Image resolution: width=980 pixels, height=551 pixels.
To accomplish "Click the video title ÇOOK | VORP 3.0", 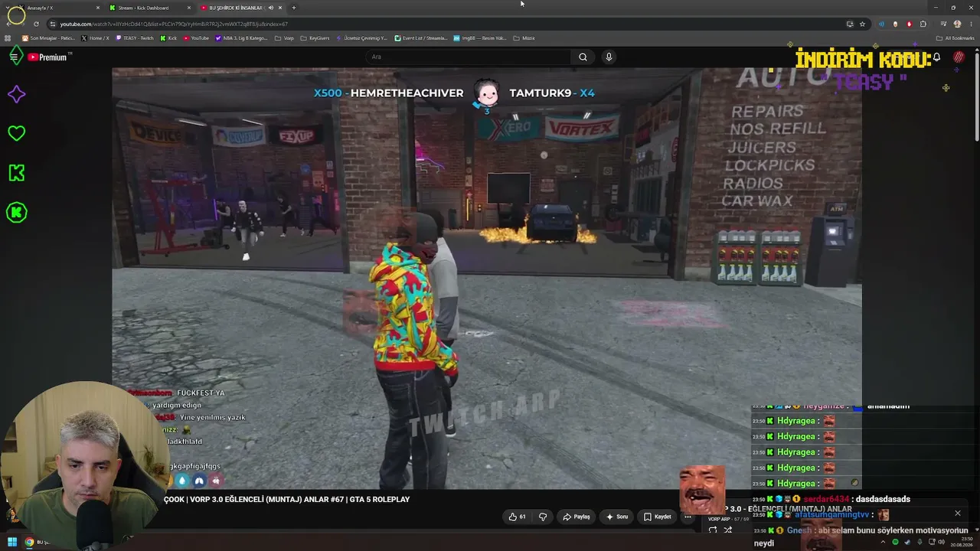I will click(x=286, y=500).
